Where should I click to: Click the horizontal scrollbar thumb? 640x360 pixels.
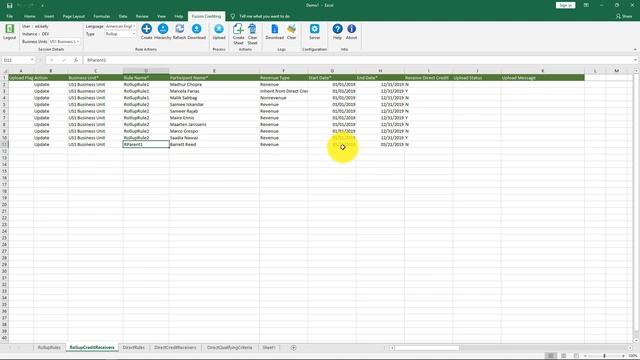click(x=427, y=348)
